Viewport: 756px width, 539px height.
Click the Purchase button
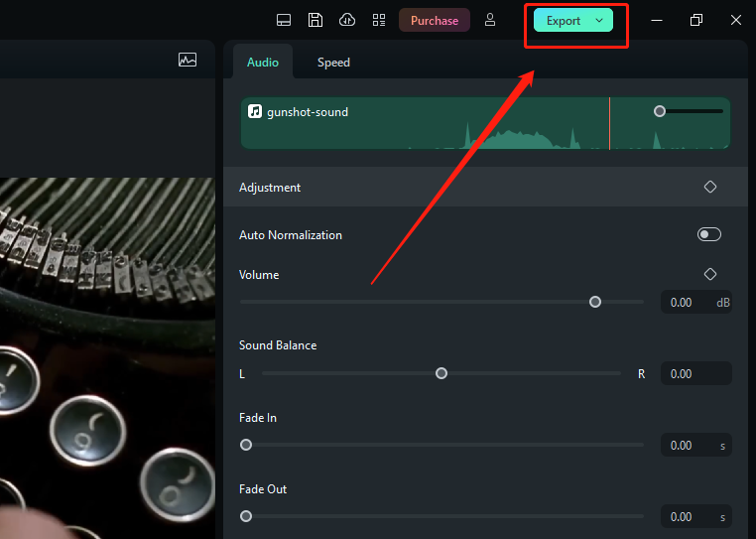[x=435, y=20]
